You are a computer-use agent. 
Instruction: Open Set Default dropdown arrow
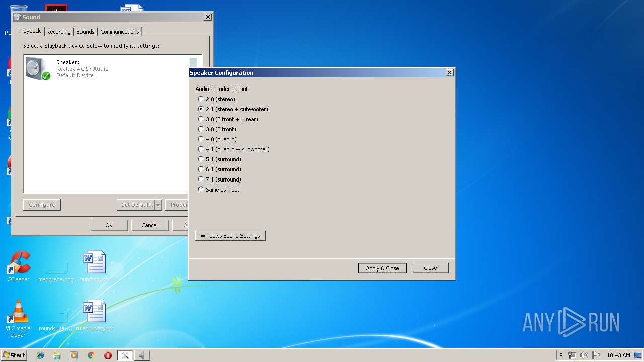click(158, 205)
